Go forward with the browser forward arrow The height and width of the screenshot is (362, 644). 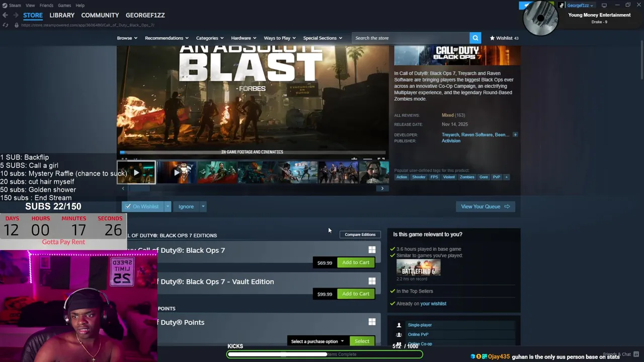click(x=16, y=15)
